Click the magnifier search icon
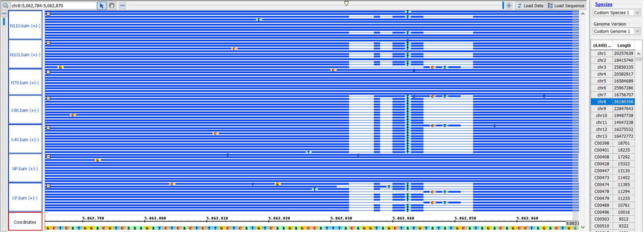Viewport: 644px width, 232px height. click(x=5, y=5)
